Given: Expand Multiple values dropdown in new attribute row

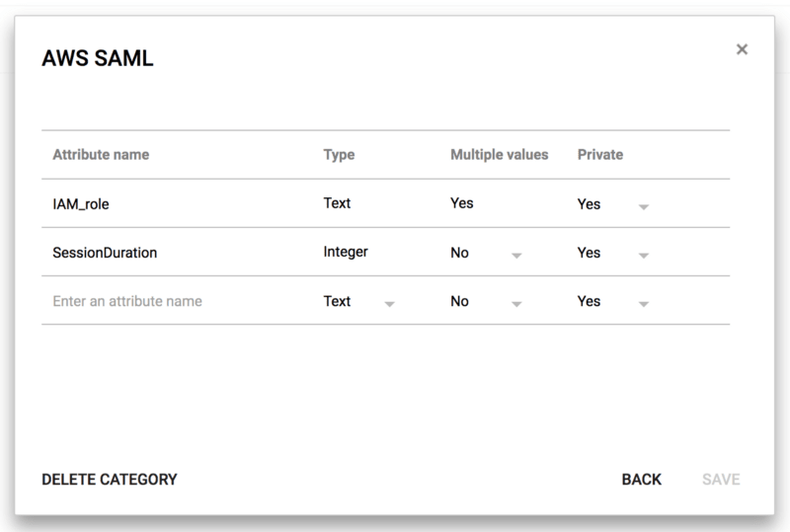Looking at the screenshot, I should click(486, 301).
